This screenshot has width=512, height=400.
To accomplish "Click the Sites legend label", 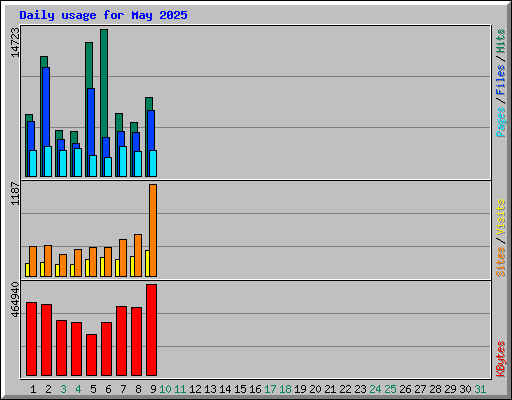I will tap(501, 262).
